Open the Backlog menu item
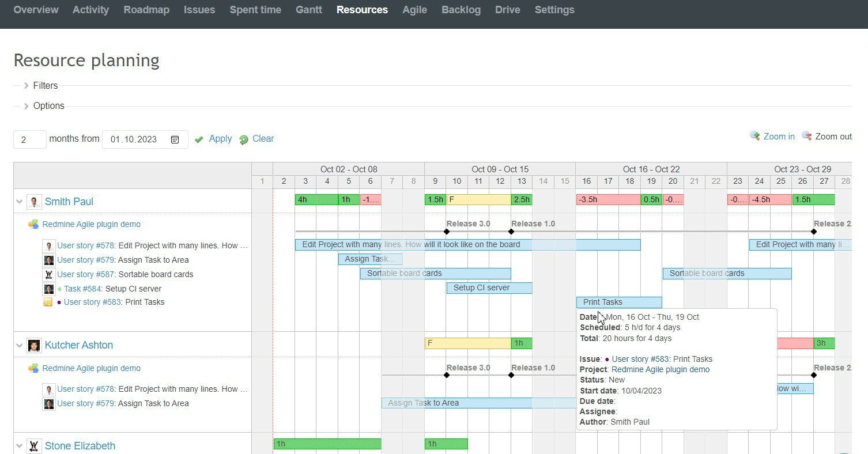Screen dimensions: 868x454 pos(461,10)
